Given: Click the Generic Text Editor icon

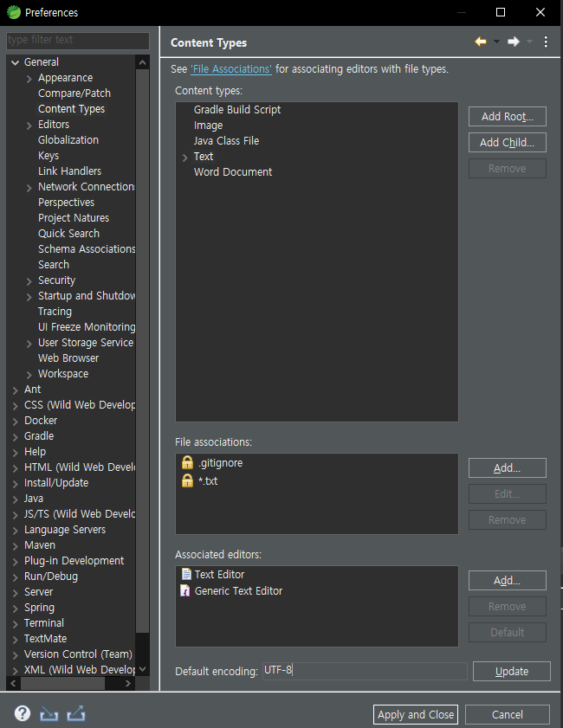Looking at the screenshot, I should [x=185, y=590].
